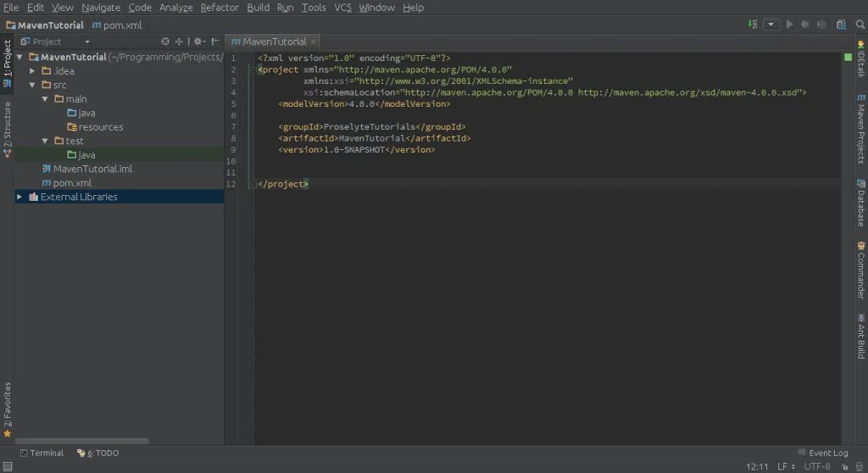Click the Run with Coverage icon
Screen dimensions: 868x473
(822, 25)
